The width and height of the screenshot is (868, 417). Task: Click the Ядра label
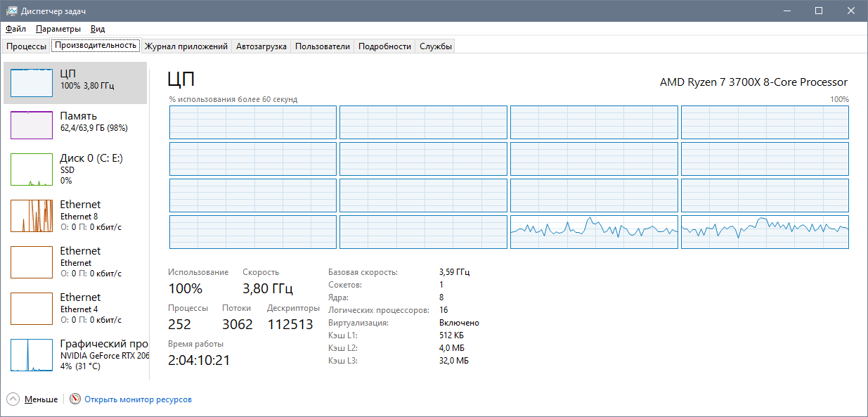pos(338,297)
